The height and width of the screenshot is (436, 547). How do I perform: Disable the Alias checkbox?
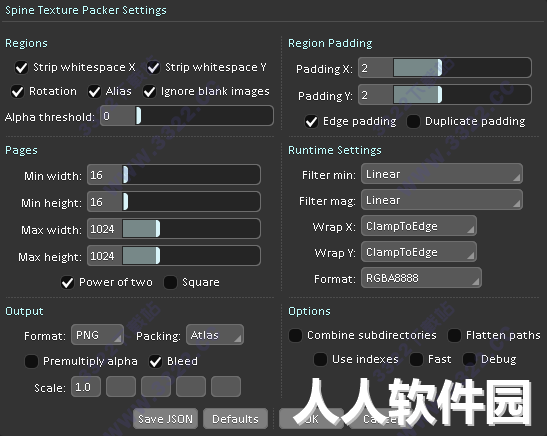(94, 92)
